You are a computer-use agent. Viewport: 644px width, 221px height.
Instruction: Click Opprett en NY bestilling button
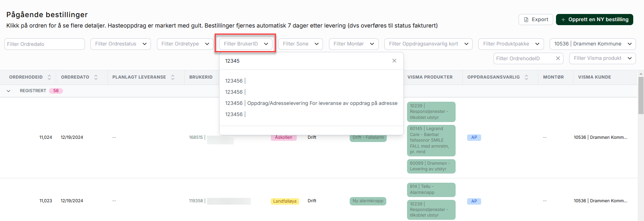(594, 20)
